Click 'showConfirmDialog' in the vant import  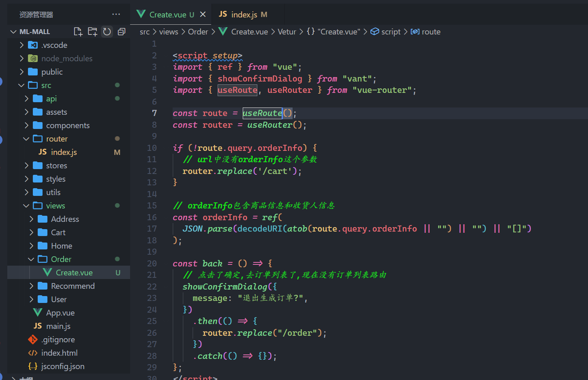260,79
